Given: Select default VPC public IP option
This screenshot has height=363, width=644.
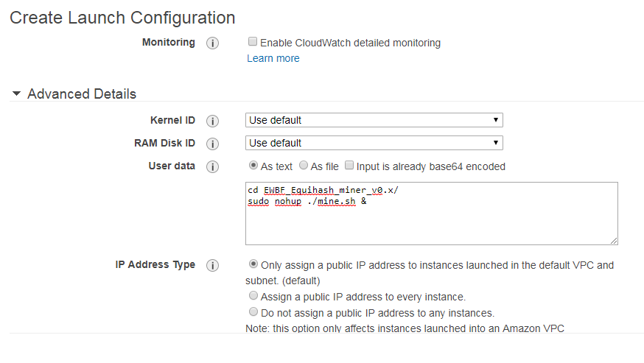Looking at the screenshot, I should click(253, 264).
